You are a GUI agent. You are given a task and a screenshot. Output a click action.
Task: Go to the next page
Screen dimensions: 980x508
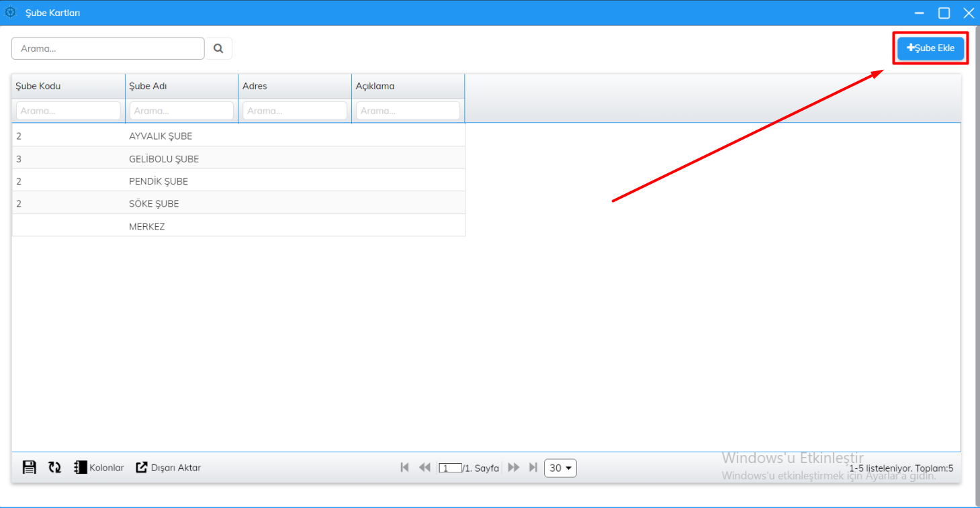tap(514, 468)
